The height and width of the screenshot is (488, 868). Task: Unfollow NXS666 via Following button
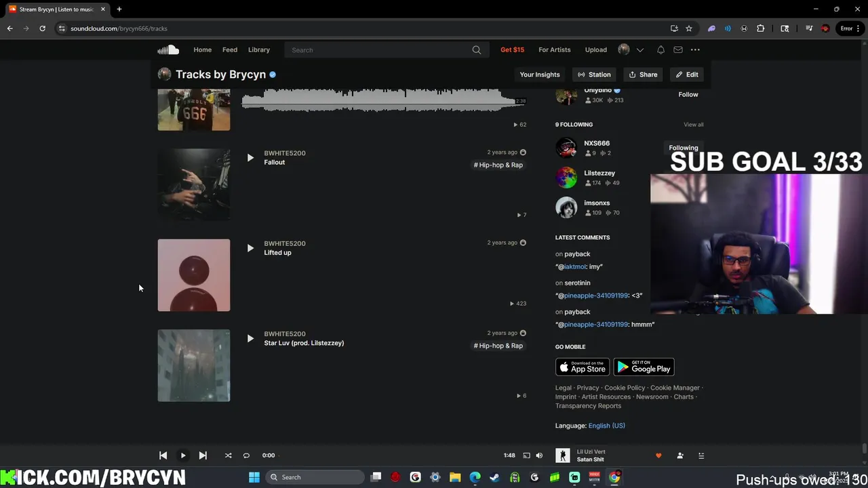[x=684, y=148]
